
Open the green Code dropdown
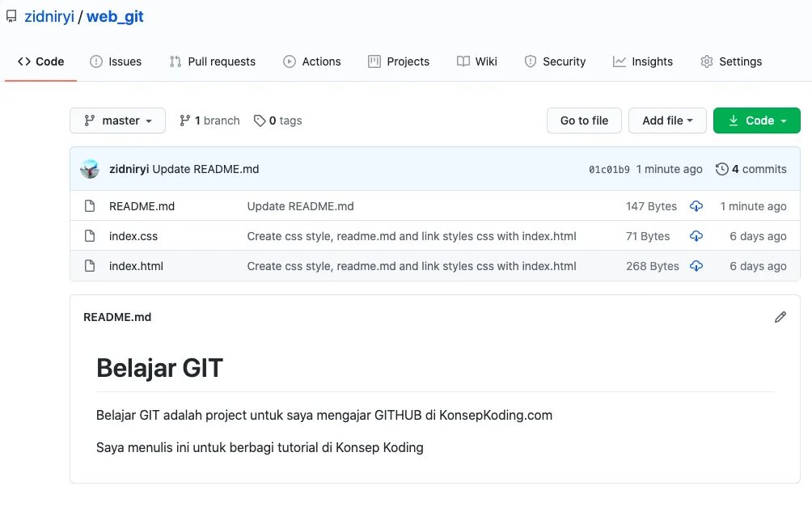click(x=756, y=120)
